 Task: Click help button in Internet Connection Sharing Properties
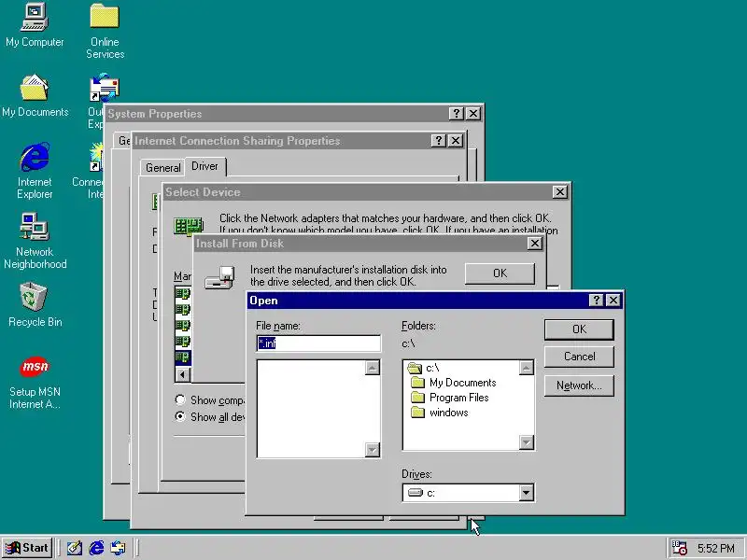(438, 141)
